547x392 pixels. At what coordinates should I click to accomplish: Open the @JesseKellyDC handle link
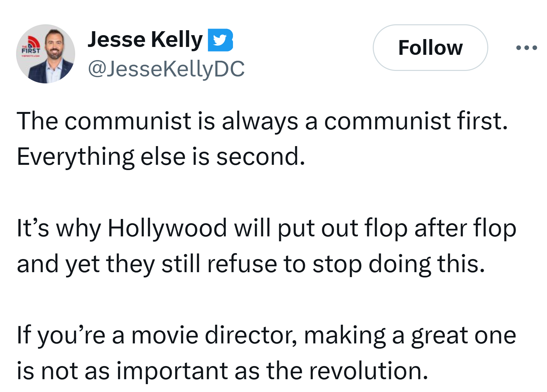click(x=166, y=69)
